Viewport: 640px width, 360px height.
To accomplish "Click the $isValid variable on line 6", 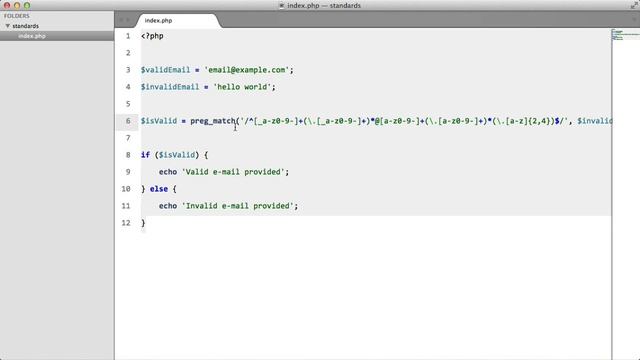I will point(159,121).
